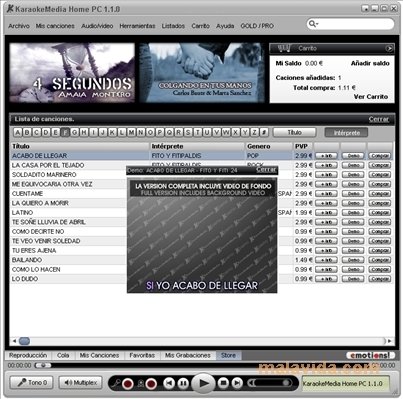Viewport: 403px width, 399px height.
Task: Sort by the Genero column header
Action: click(269, 146)
